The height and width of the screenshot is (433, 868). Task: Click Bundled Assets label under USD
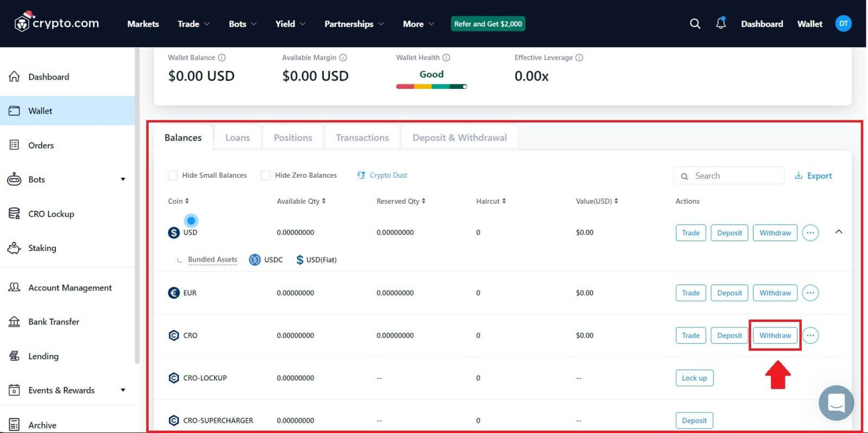coord(213,260)
